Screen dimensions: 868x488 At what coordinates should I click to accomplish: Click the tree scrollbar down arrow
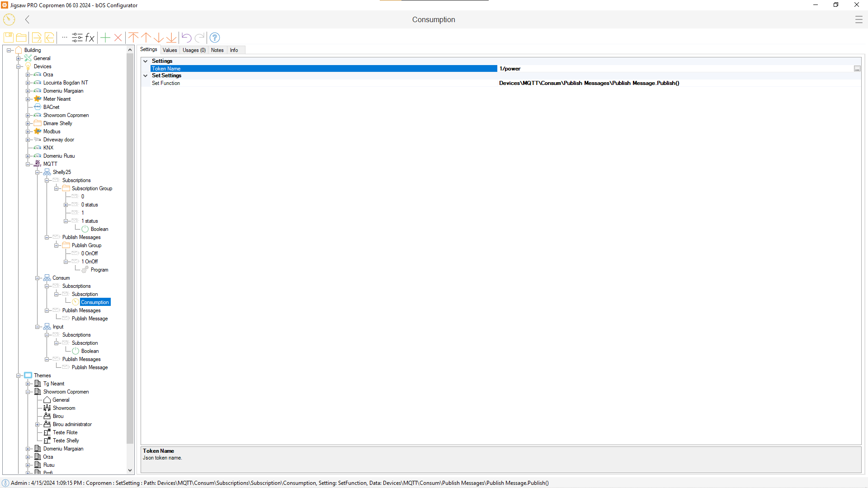pyautogui.click(x=130, y=470)
